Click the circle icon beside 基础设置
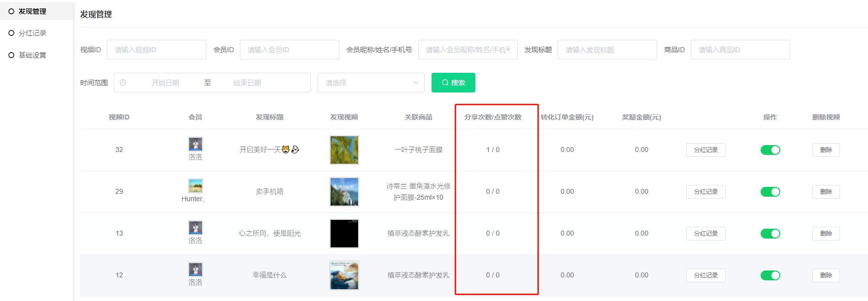The height and width of the screenshot is (301, 868). 11,55
